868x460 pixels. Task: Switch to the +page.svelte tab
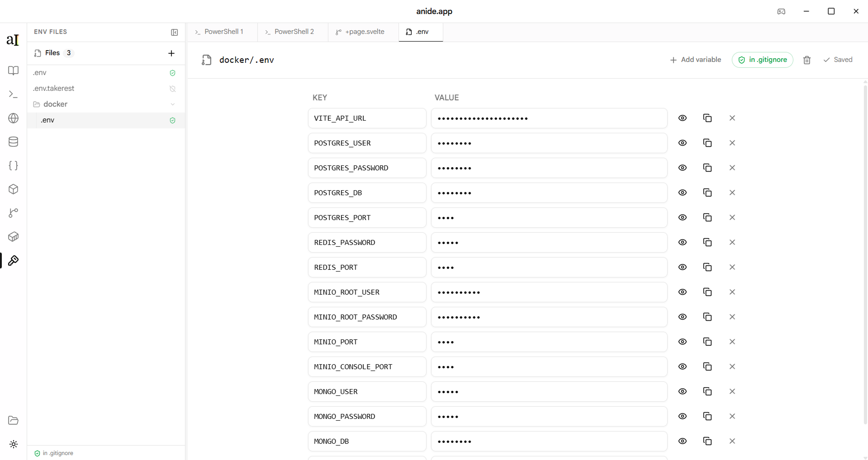click(x=363, y=32)
